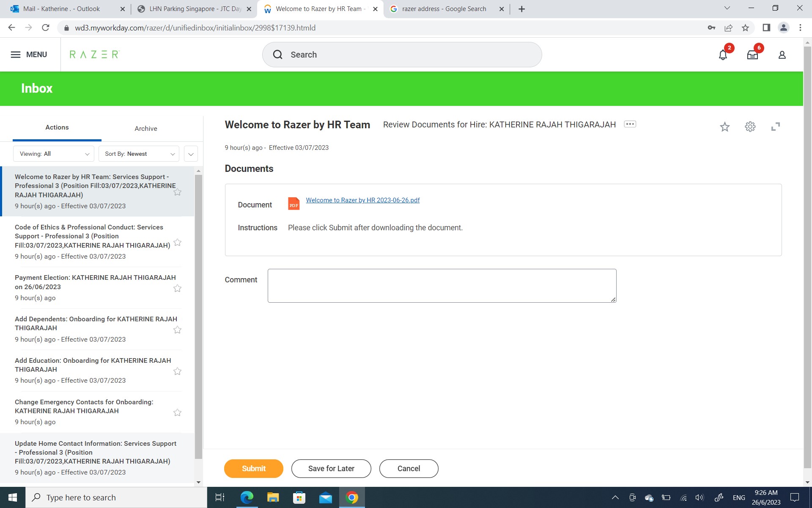The image size is (812, 508).
Task: Open Welcome to Razer by HR PDF link
Action: click(x=363, y=200)
